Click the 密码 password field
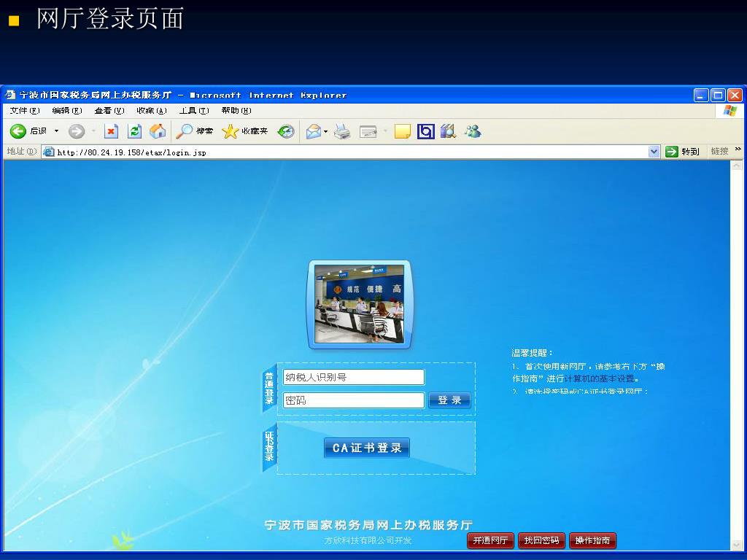The image size is (747, 560). [x=353, y=400]
